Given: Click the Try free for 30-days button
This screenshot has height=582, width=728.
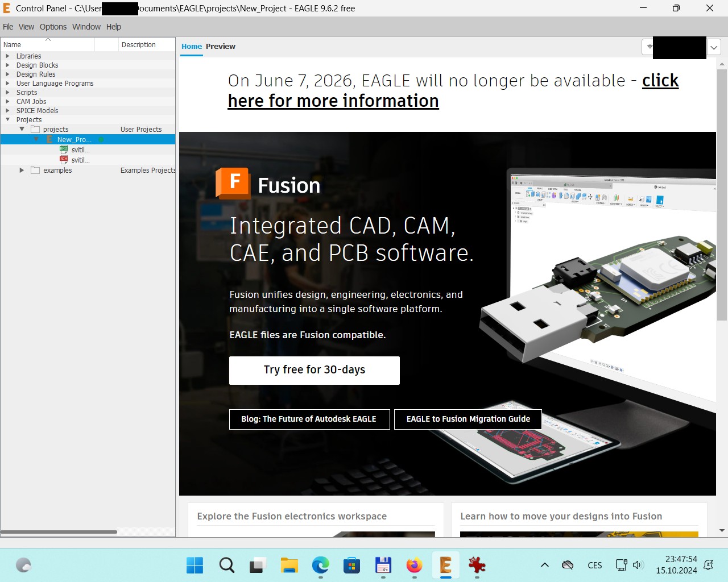Looking at the screenshot, I should (x=314, y=370).
